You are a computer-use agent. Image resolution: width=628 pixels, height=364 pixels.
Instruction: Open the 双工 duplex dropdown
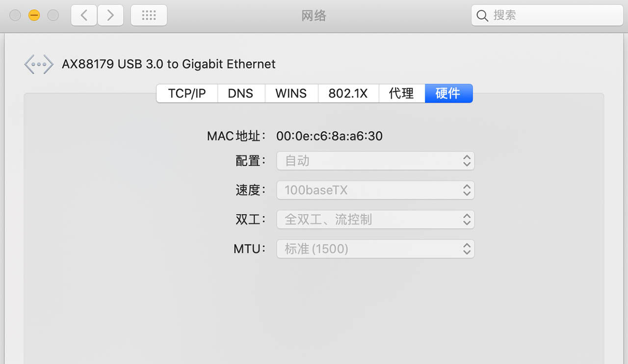tap(375, 220)
